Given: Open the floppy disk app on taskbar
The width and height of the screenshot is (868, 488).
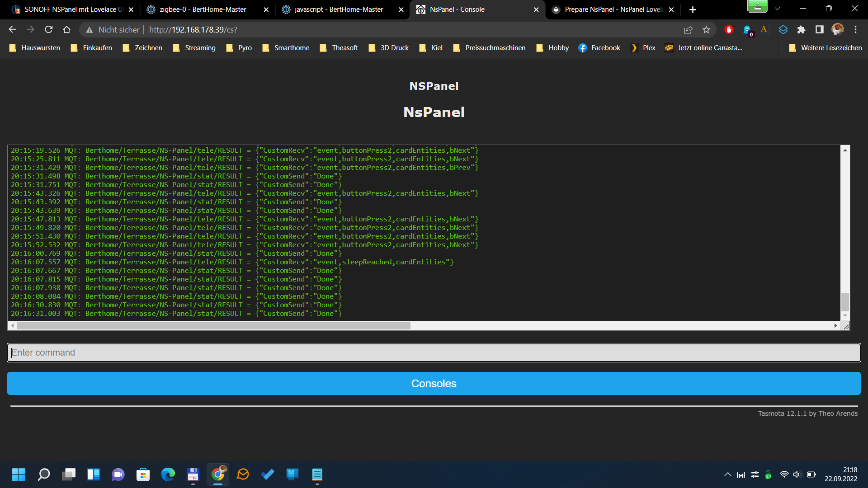Looking at the screenshot, I should click(x=193, y=474).
